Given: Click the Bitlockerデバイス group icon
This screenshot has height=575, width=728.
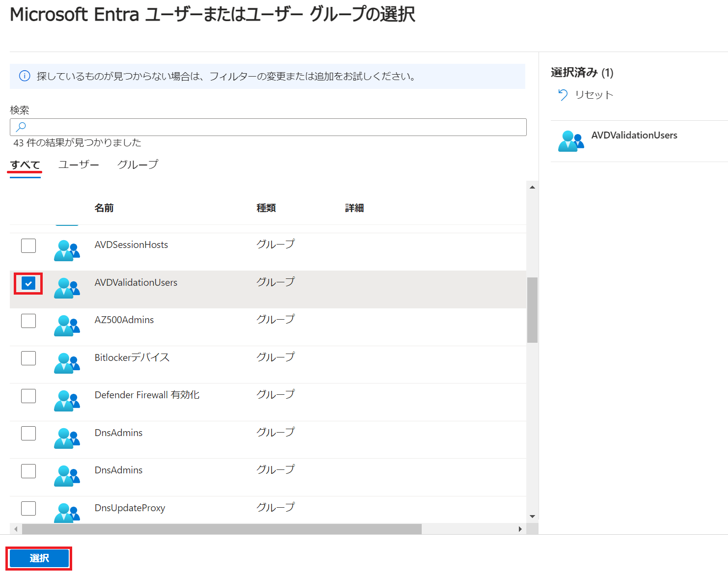Looking at the screenshot, I should [x=67, y=363].
